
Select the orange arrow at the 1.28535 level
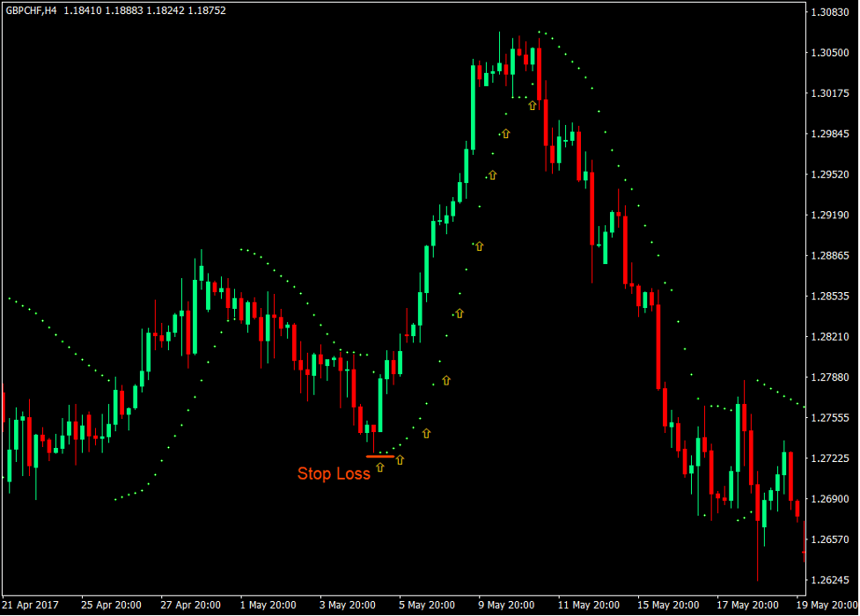click(x=459, y=312)
